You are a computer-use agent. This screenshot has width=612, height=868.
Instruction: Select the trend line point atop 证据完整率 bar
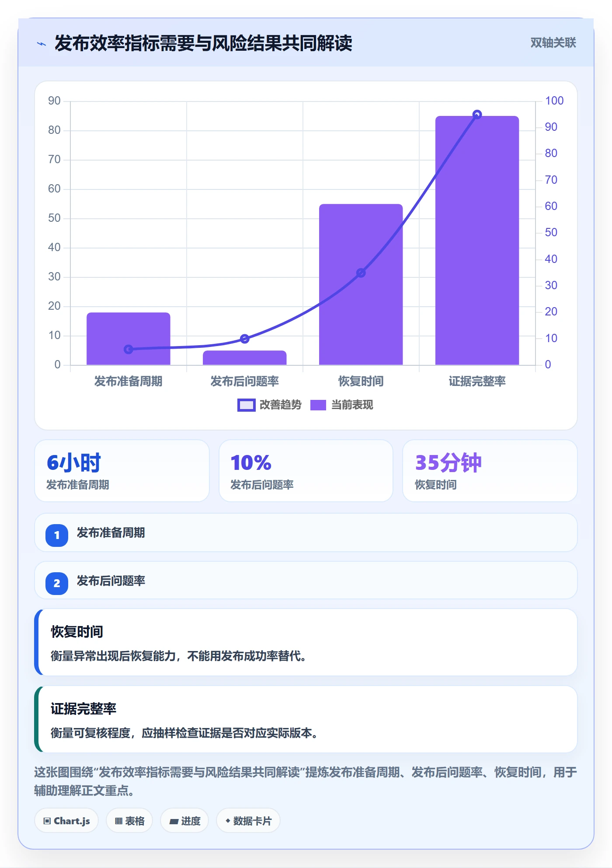[477, 115]
